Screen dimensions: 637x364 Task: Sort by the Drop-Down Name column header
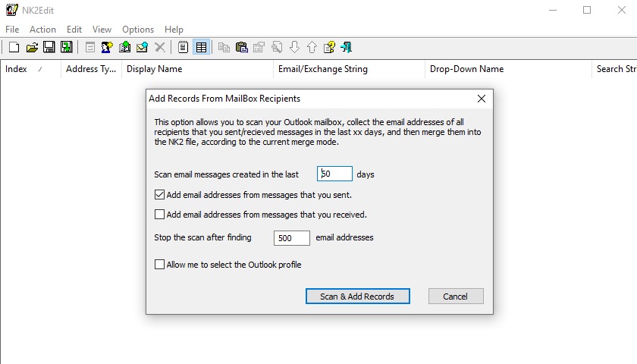point(508,69)
